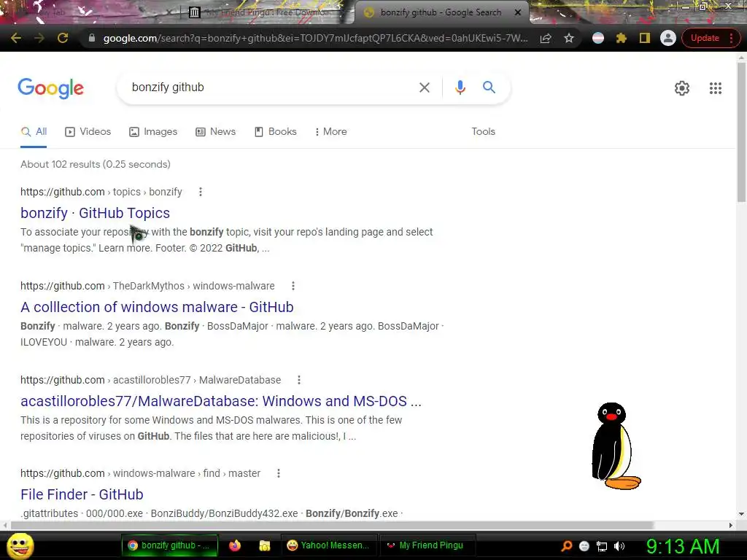Open Google quick settings gear

682,88
